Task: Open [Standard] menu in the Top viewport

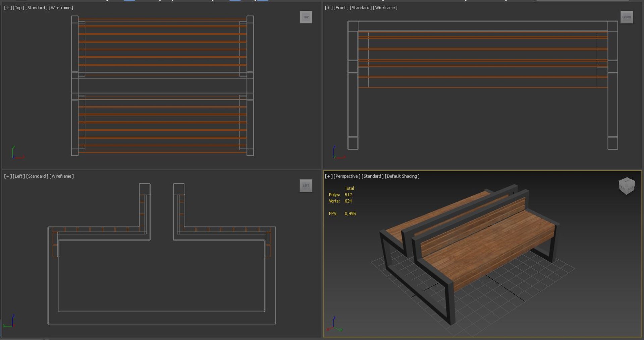Action: [36, 8]
